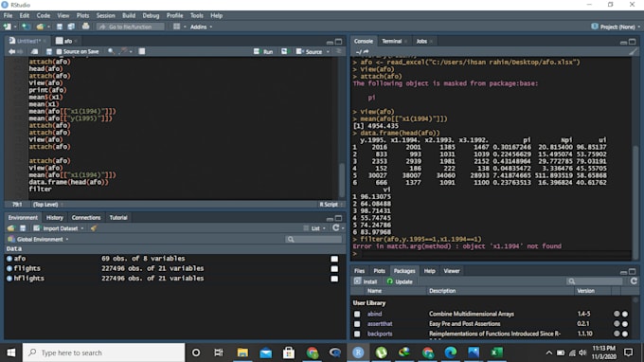Open the Session menu

(105, 15)
